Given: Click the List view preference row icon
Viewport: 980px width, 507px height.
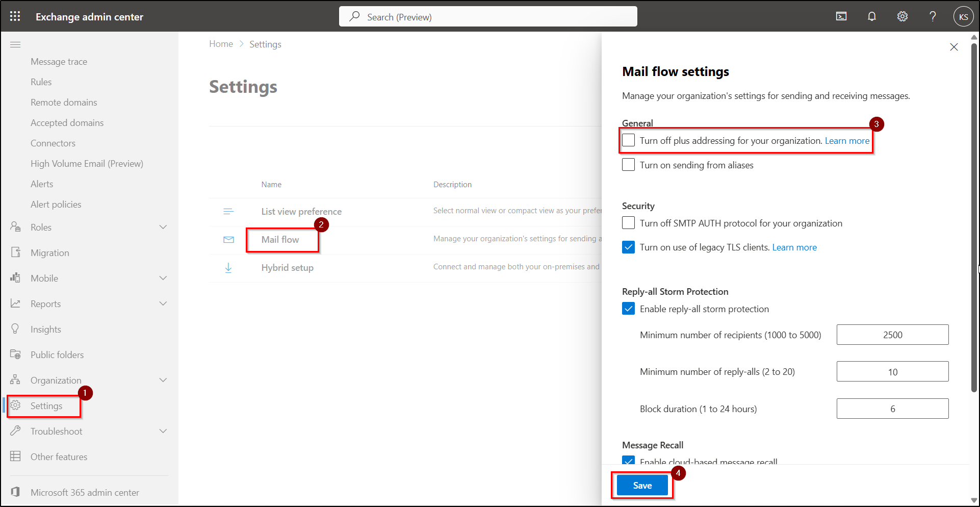Looking at the screenshot, I should click(x=228, y=211).
